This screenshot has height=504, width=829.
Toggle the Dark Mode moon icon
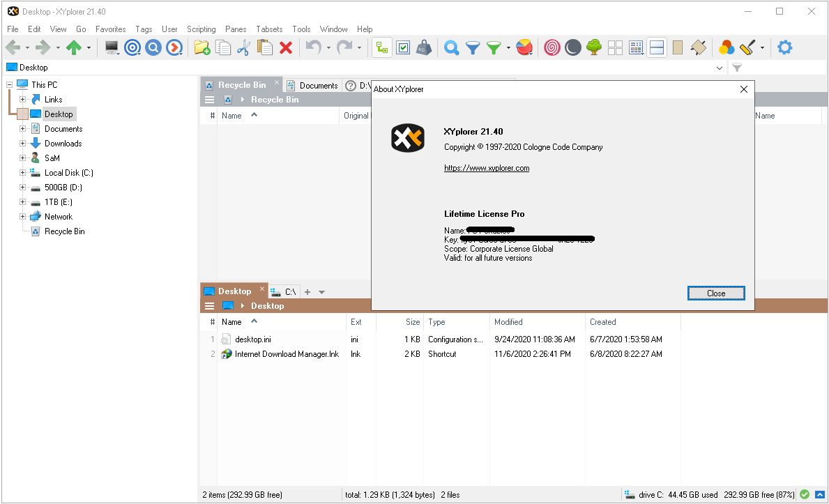pyautogui.click(x=572, y=47)
